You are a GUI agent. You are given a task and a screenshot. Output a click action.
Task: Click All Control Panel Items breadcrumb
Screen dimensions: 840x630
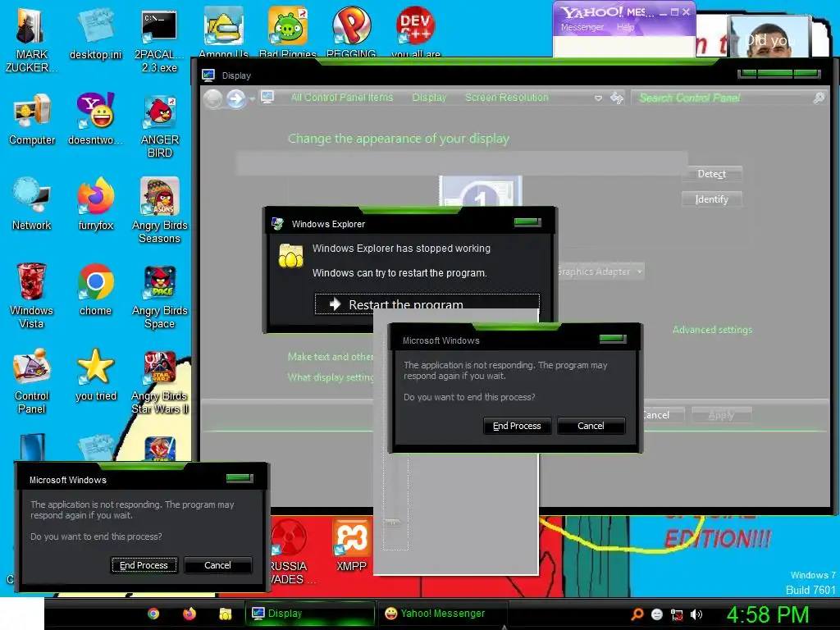342,98
